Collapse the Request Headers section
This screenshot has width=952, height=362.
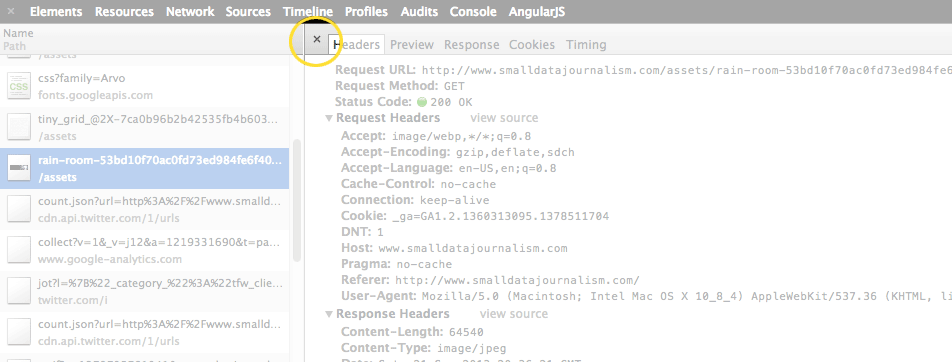[329, 118]
